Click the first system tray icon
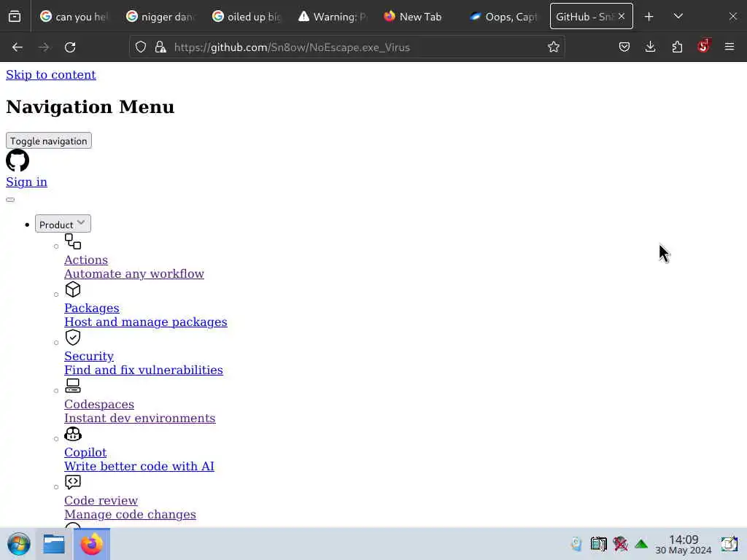Viewport: 747px width, 560px height. (576, 544)
